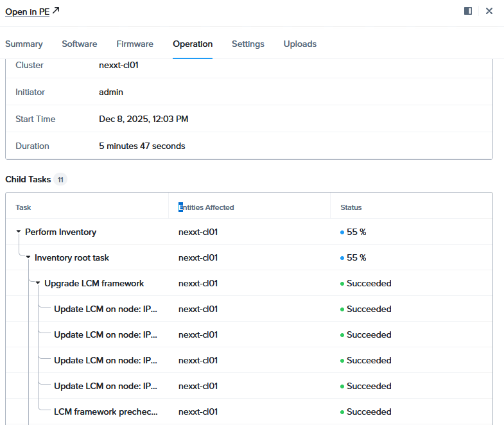Screen dimensions: 504x425
Task: Click the Child Tasks count badge
Action: 60,180
